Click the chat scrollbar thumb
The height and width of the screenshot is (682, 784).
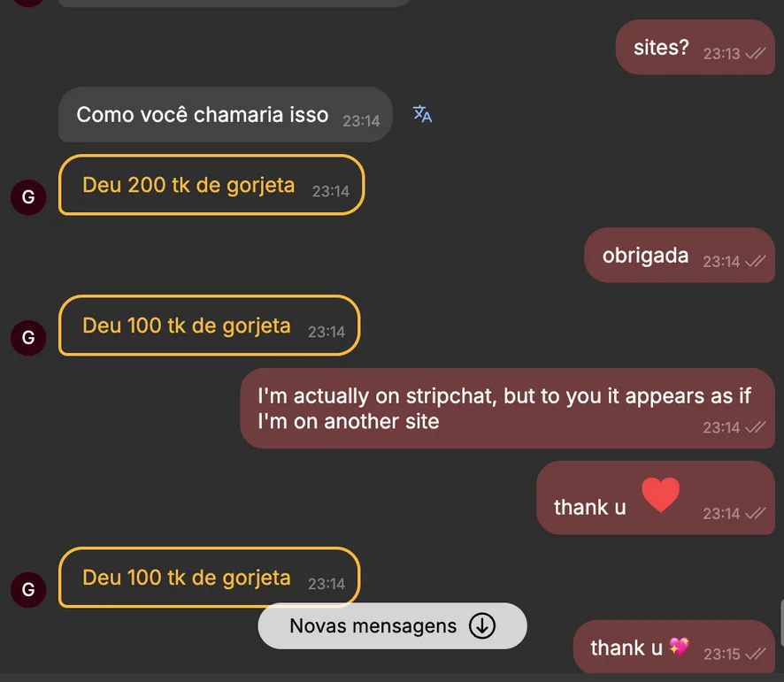[x=780, y=622]
